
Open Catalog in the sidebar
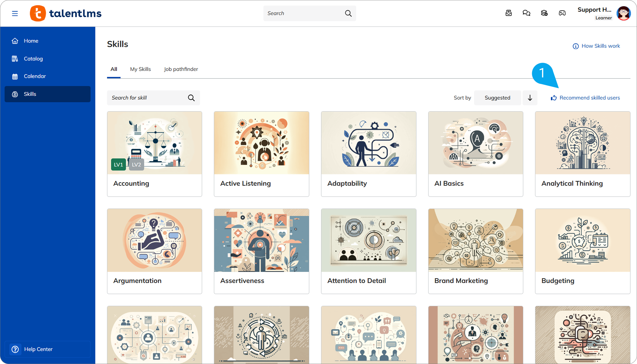click(x=33, y=59)
